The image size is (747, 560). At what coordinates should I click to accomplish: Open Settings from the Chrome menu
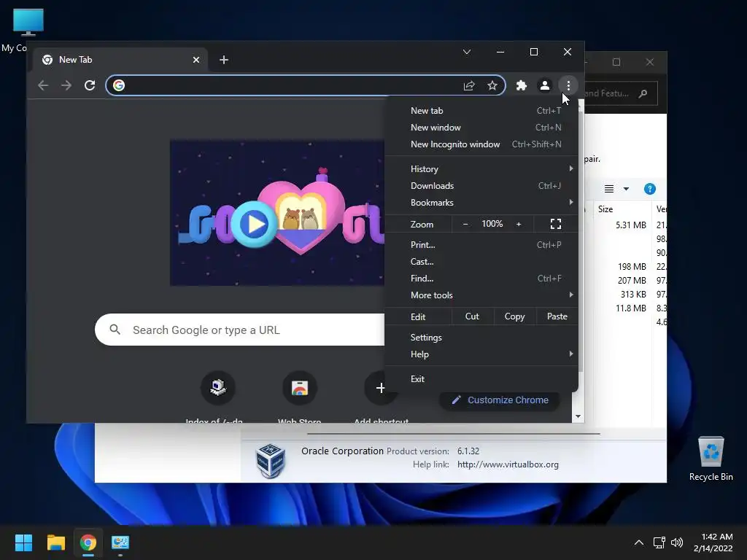click(481, 337)
